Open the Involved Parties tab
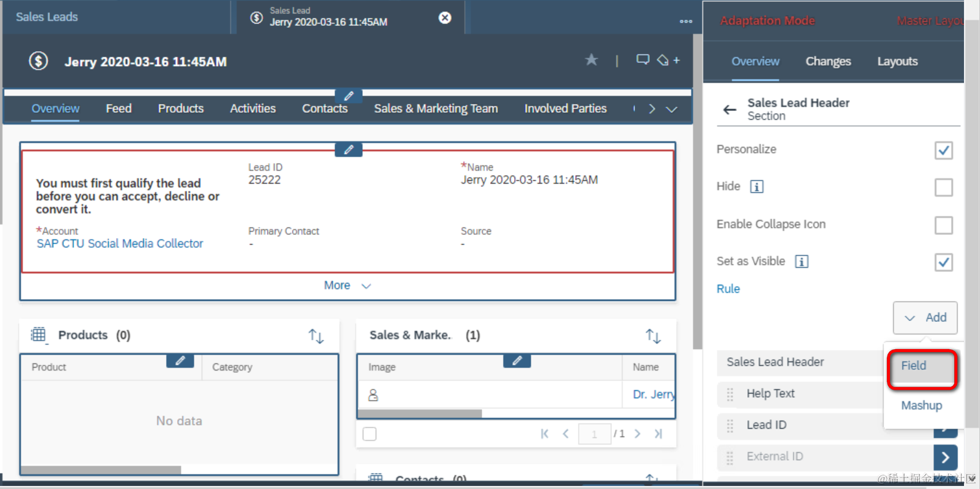 (565, 109)
